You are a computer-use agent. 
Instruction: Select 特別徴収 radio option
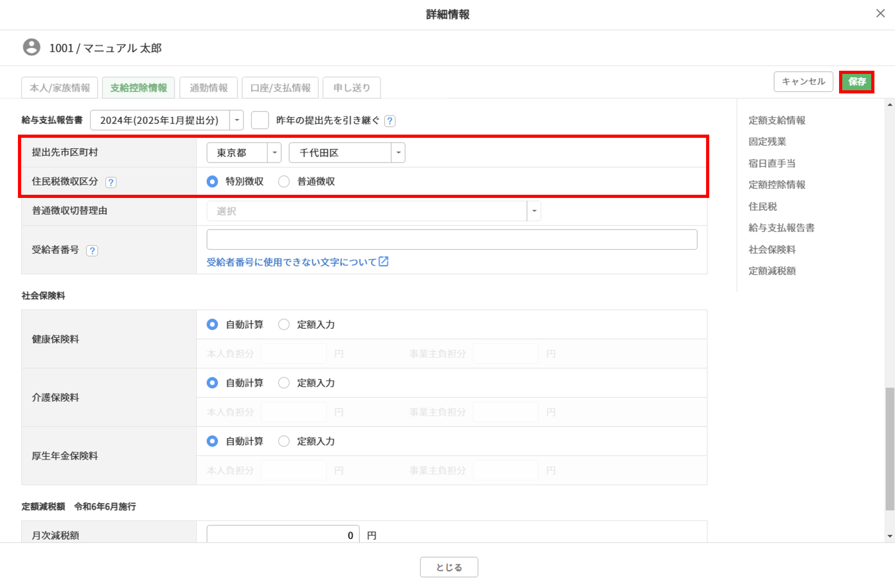pos(212,182)
